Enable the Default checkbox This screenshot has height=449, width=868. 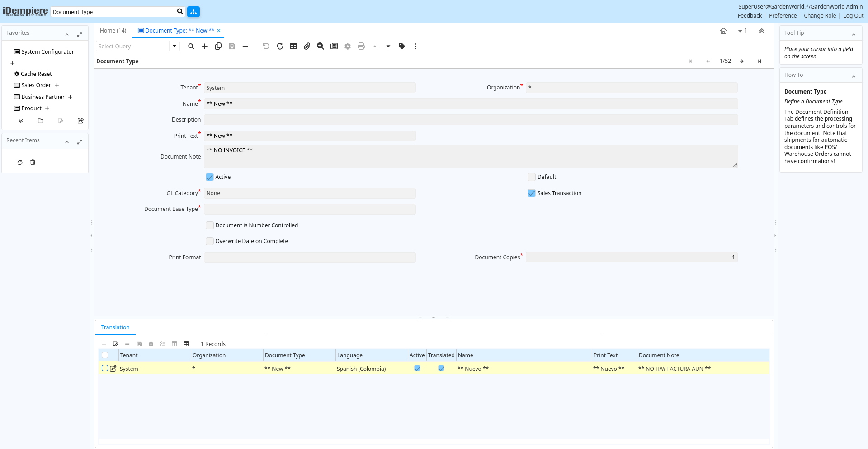click(x=532, y=177)
